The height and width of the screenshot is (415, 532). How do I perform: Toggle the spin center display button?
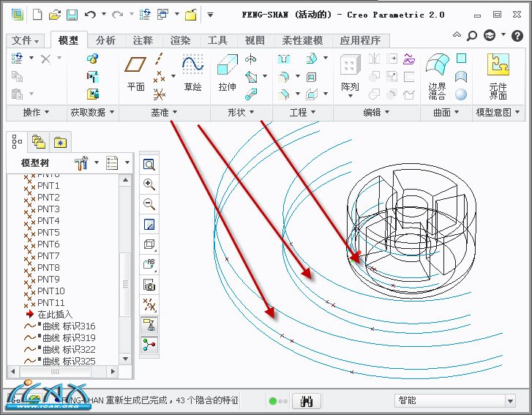point(149,344)
